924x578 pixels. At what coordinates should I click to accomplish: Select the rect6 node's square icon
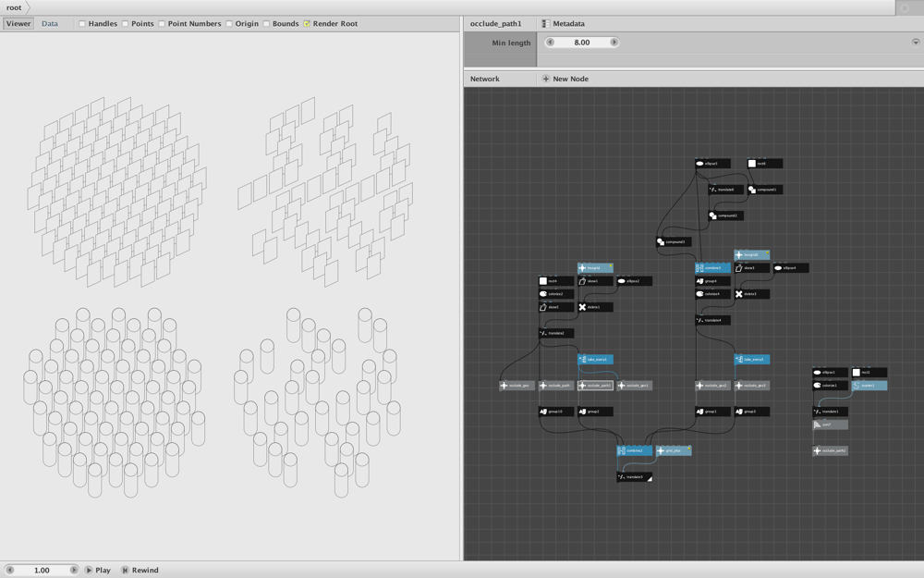[x=752, y=164]
